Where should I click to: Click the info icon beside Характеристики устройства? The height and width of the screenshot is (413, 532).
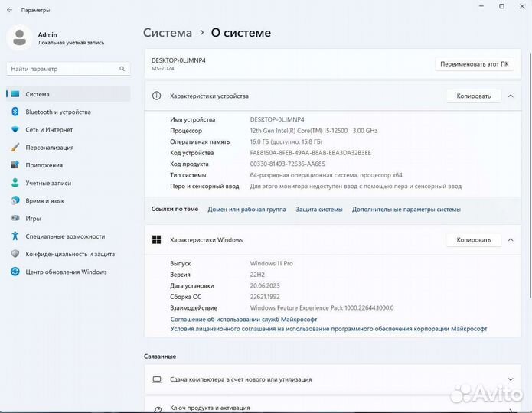156,96
